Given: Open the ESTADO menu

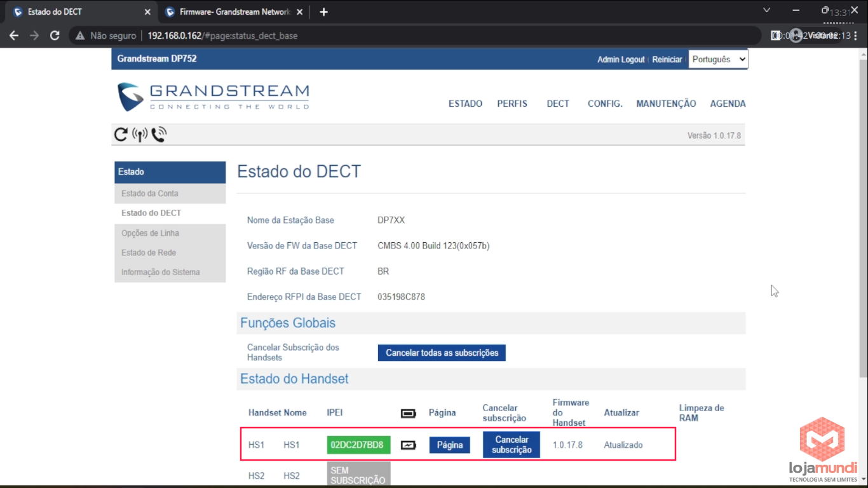Looking at the screenshot, I should (x=465, y=104).
